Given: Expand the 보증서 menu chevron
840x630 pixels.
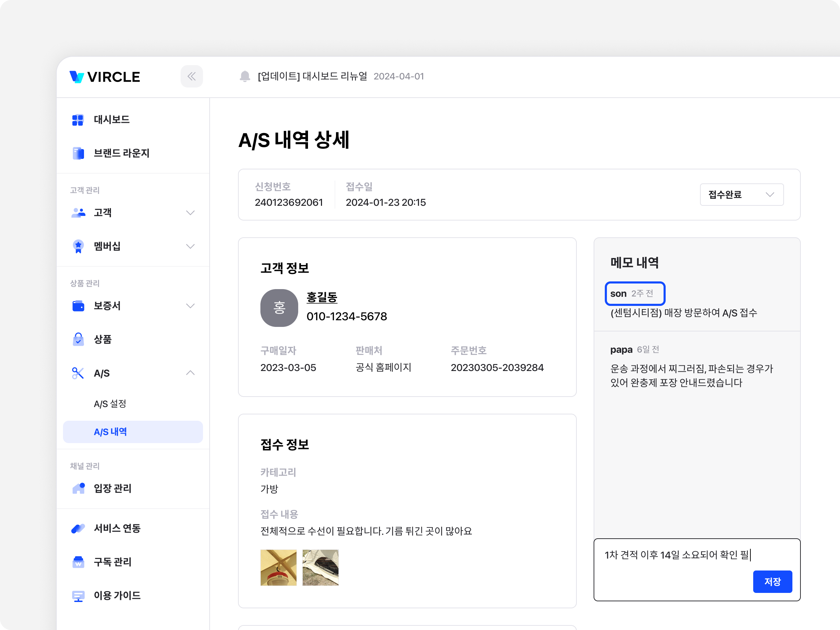Looking at the screenshot, I should (x=190, y=306).
